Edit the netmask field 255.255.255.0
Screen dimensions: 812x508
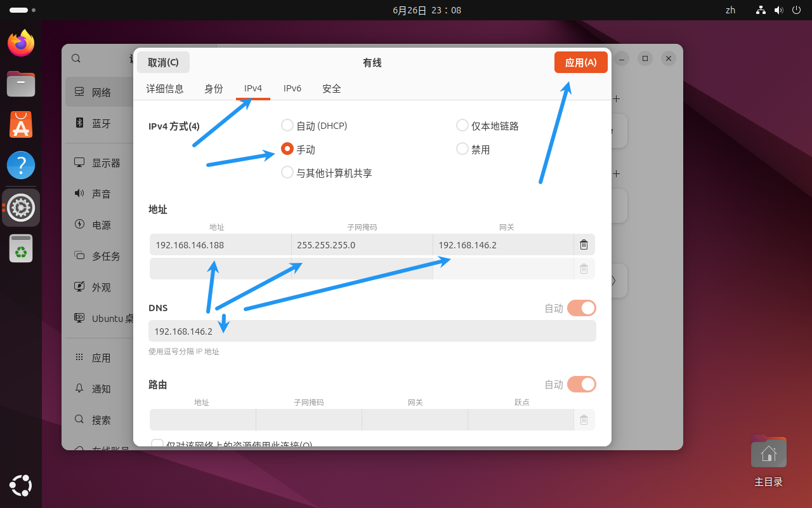point(362,244)
